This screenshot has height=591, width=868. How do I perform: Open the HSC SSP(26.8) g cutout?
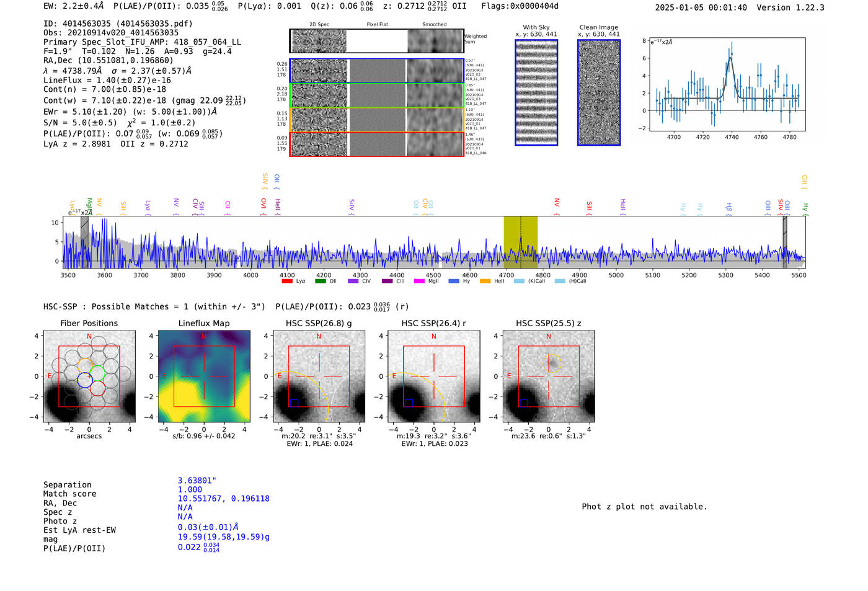click(x=319, y=376)
